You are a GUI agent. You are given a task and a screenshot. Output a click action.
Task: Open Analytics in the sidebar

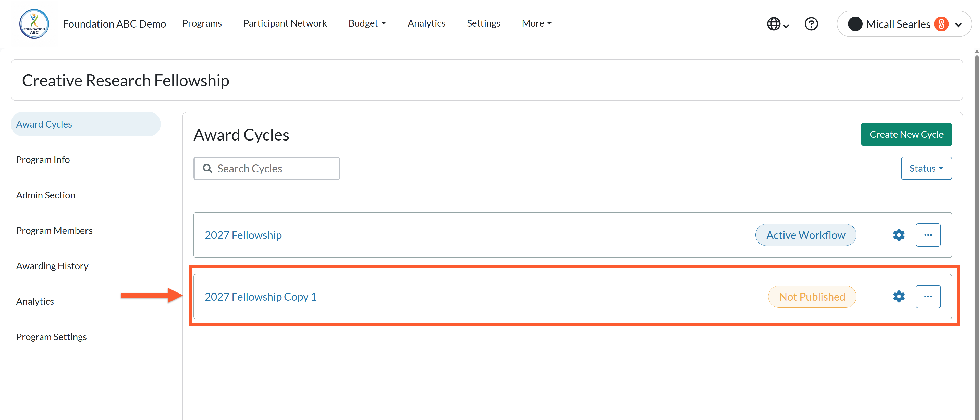(x=35, y=301)
